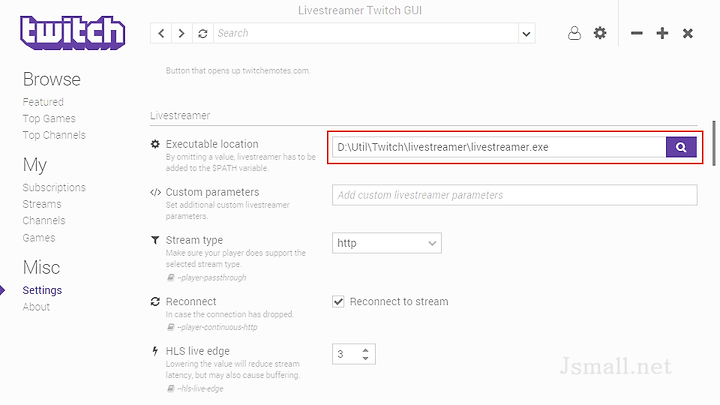Open settings via the gear icon in header

600,33
